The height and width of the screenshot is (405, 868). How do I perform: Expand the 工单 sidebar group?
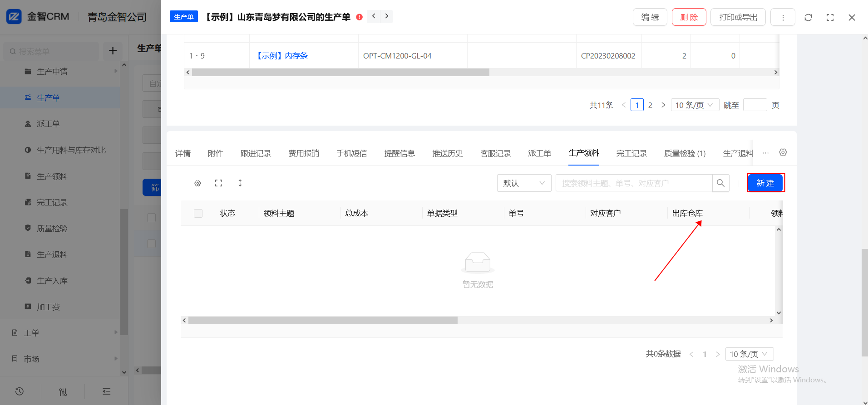(31, 333)
